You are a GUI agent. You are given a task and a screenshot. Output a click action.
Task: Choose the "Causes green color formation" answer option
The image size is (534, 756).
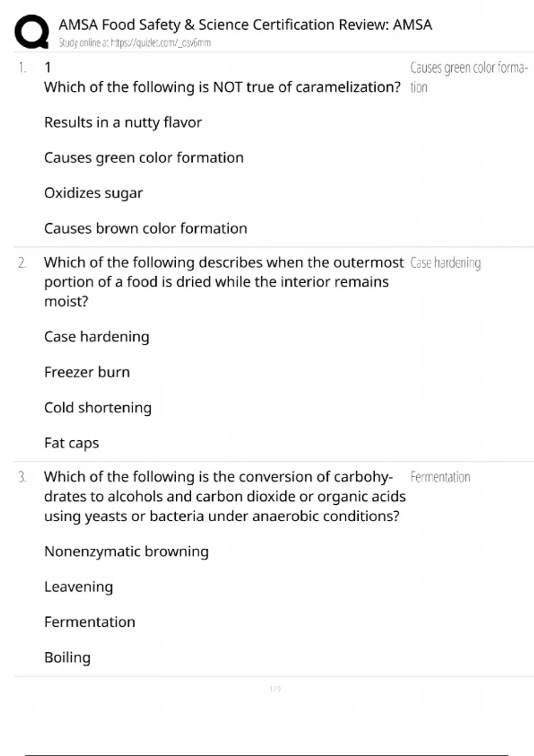click(x=144, y=158)
